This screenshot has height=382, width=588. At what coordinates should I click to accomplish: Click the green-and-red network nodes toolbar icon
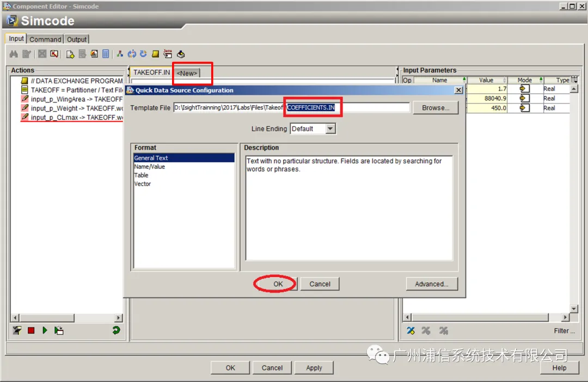click(x=120, y=54)
